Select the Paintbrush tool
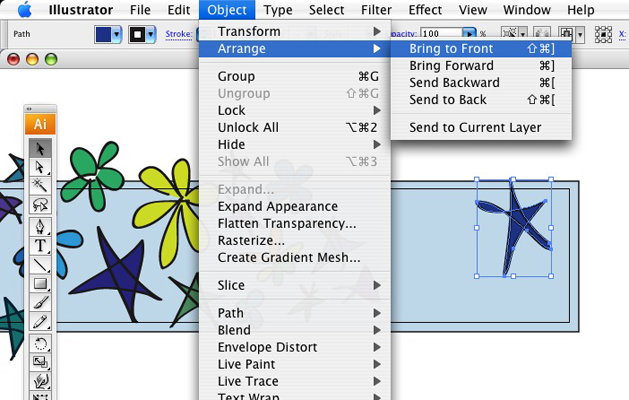Screen dimensions: 629x400 click(40, 303)
